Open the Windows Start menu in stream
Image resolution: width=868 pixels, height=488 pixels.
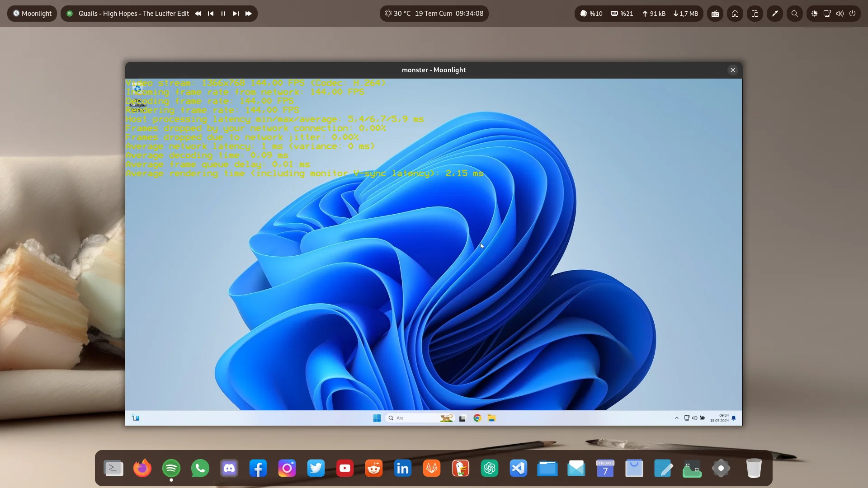point(377,418)
